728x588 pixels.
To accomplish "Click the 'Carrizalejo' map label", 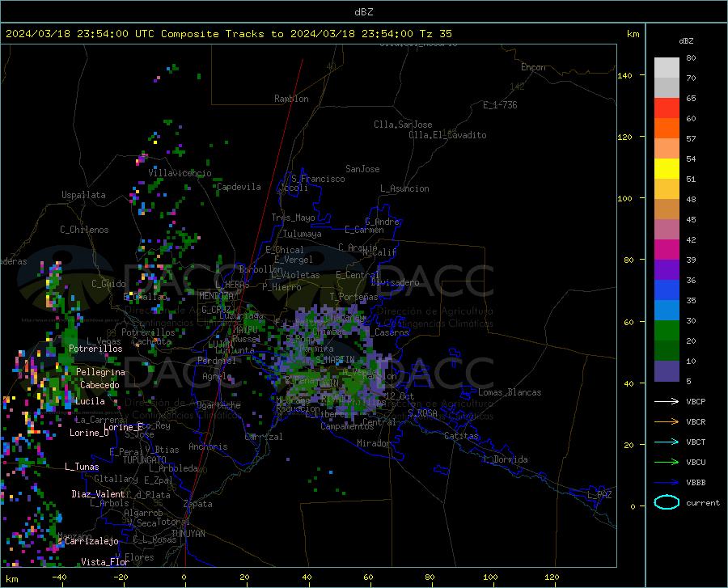I will (91, 541).
